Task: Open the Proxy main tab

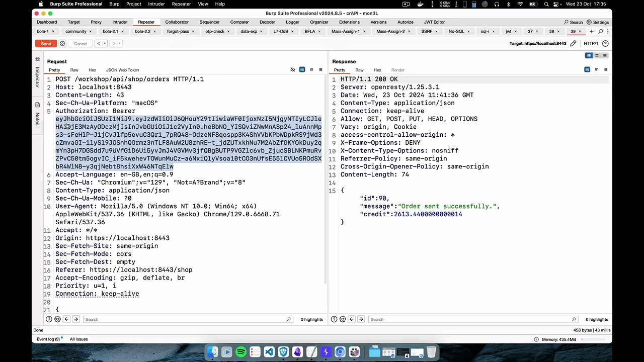Action: pyautogui.click(x=96, y=22)
